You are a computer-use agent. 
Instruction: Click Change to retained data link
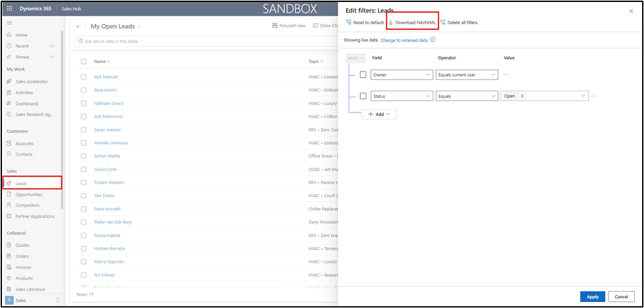(x=404, y=40)
